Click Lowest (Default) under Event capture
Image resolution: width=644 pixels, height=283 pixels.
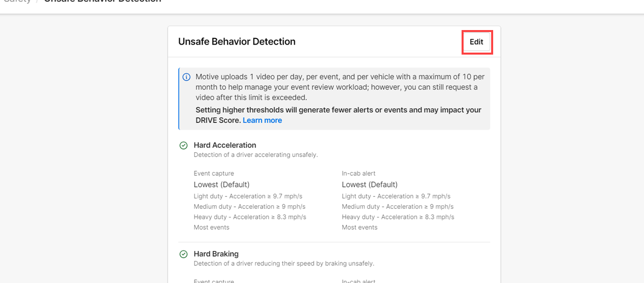coord(222,184)
